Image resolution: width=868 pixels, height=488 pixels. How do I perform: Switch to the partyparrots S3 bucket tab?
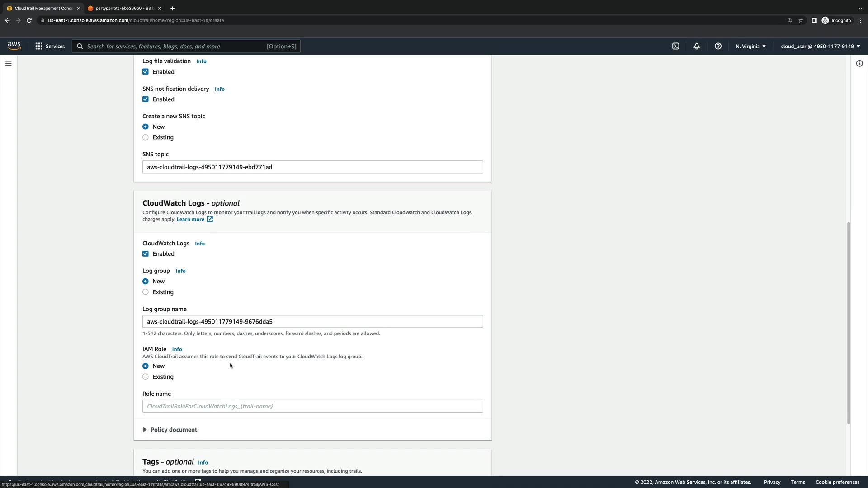pyautogui.click(x=122, y=8)
